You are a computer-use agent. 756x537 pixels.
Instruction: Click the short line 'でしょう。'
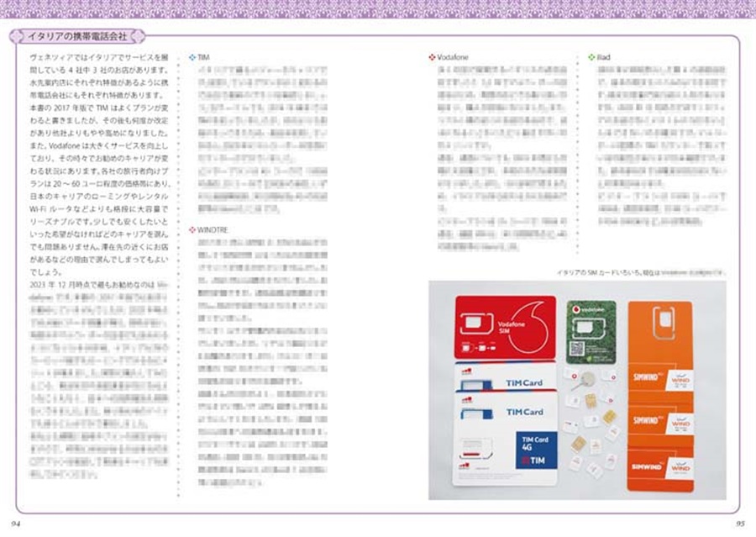click(x=45, y=272)
